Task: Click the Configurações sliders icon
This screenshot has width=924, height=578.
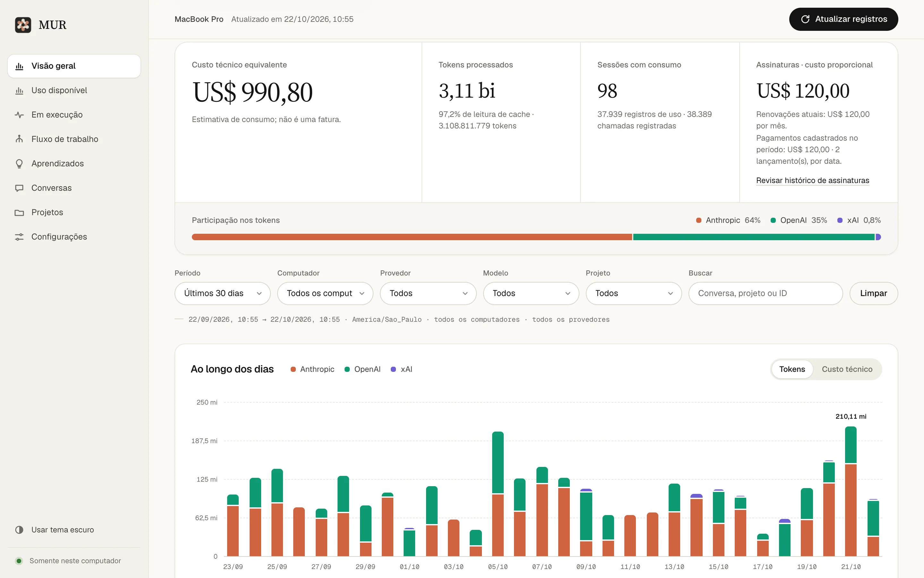Action: (19, 237)
